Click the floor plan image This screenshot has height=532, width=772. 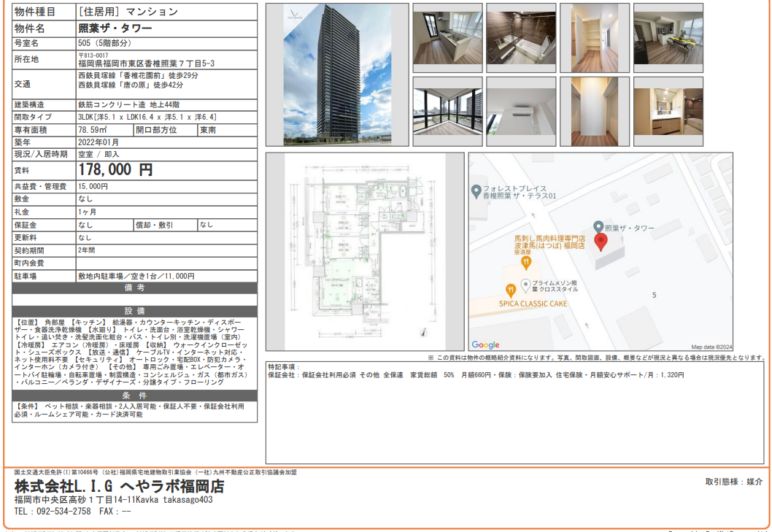click(365, 251)
